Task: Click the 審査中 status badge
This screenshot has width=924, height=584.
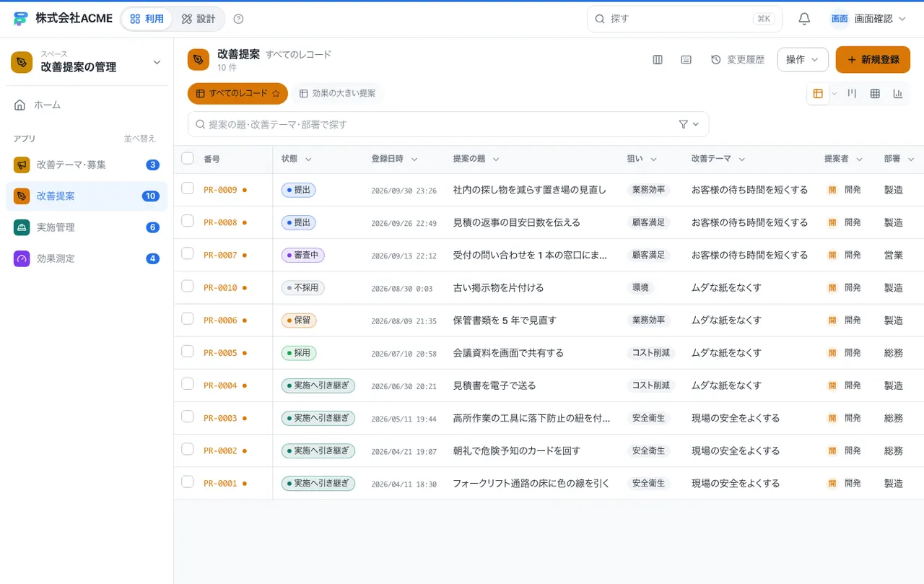Action: pos(303,255)
